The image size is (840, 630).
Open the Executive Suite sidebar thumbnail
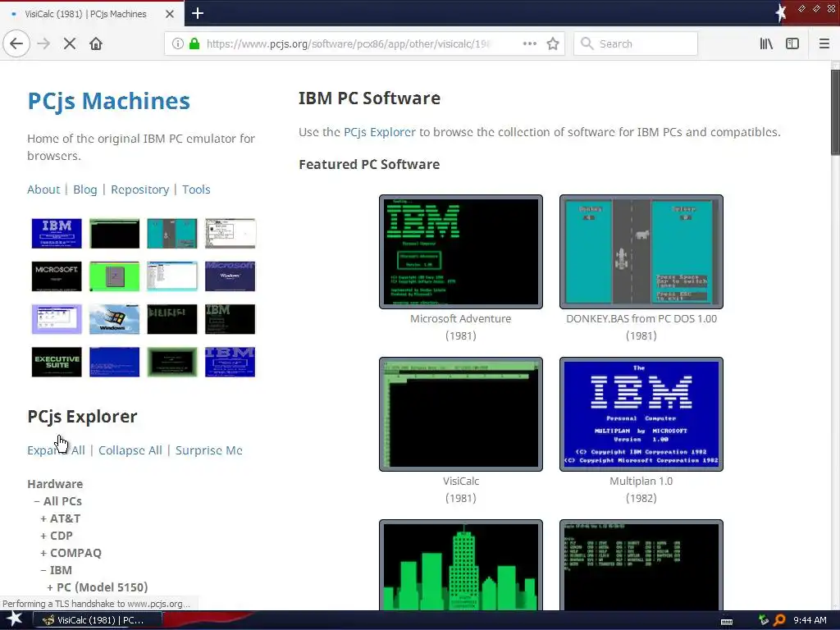tap(57, 362)
